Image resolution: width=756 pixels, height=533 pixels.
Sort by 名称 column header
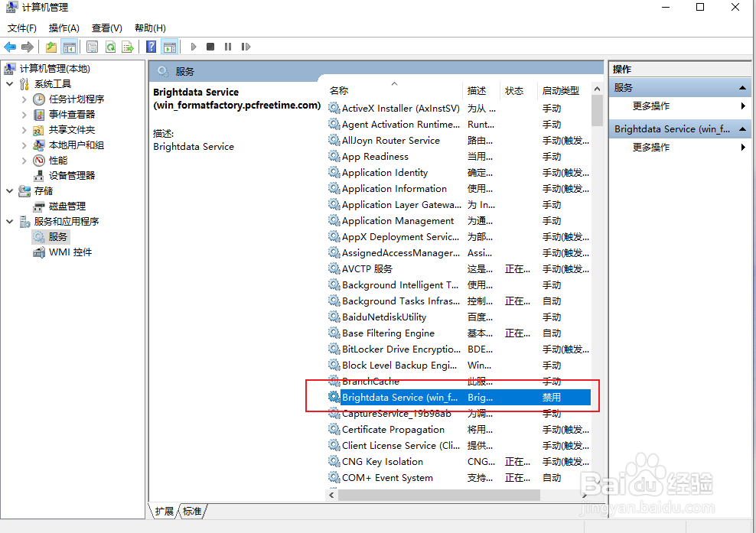[x=339, y=90]
